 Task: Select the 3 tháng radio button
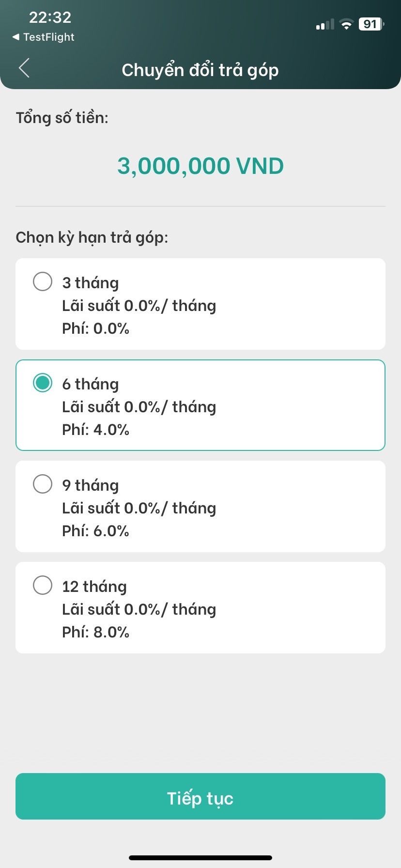(x=43, y=281)
